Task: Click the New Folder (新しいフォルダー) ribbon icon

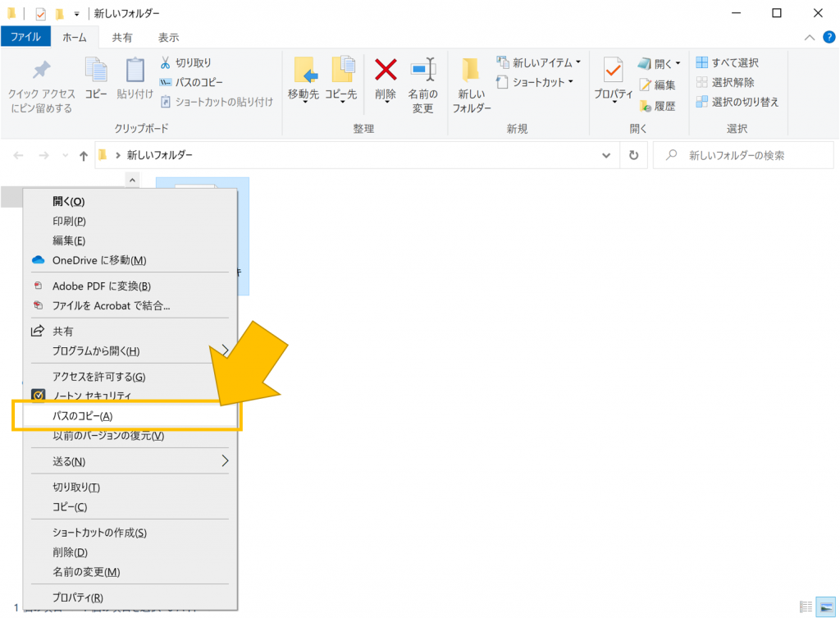Action: coord(471,71)
